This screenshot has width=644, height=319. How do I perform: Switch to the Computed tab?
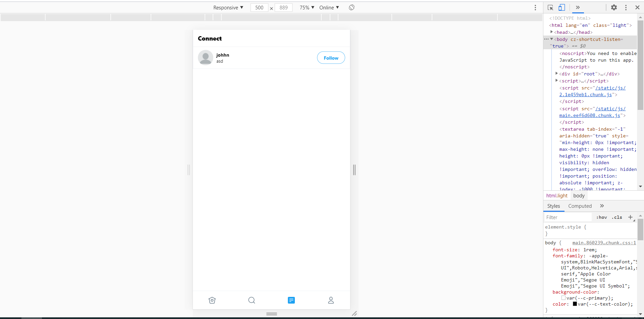click(580, 206)
